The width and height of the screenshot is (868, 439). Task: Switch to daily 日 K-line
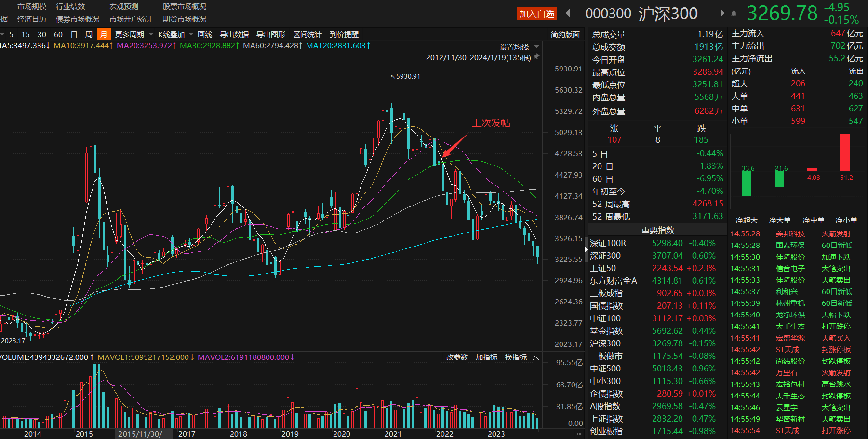click(74, 34)
